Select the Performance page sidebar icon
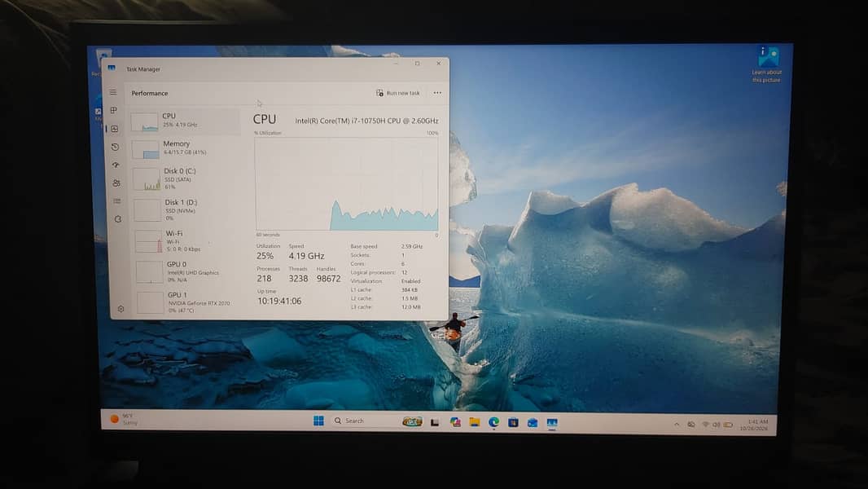 115,129
